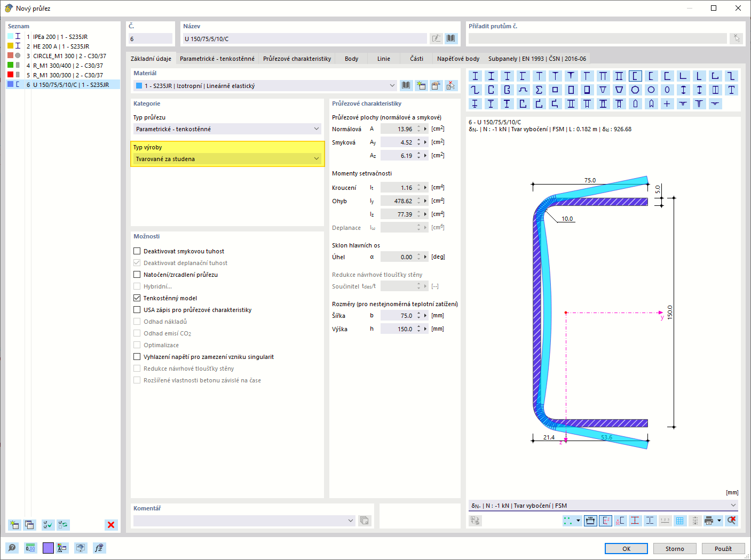This screenshot has height=560, width=751.
Task: Choose the omega hat section shape icon
Action: 523,90
